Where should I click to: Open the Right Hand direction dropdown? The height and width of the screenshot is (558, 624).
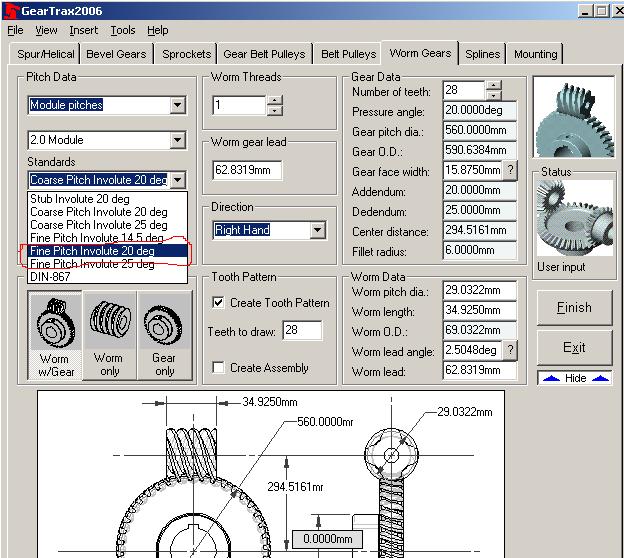[318, 230]
